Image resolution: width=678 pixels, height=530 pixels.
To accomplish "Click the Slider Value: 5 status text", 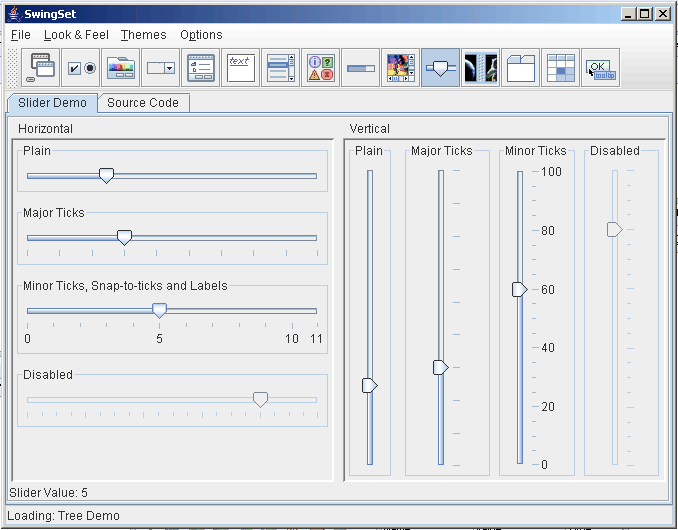I will (x=48, y=492).
